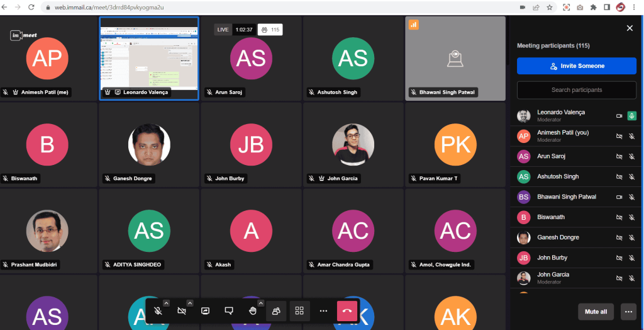Open more actions in the bottom toolbar
This screenshot has width=644, height=330.
pos(323,311)
